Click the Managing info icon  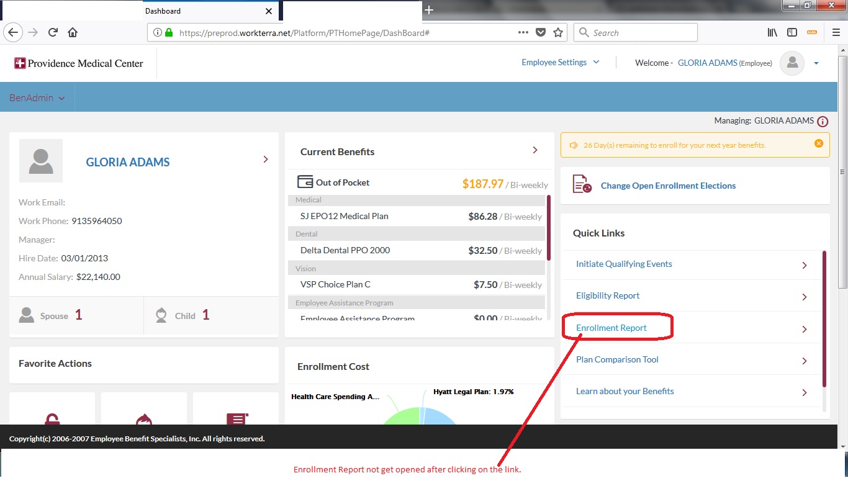(x=823, y=122)
